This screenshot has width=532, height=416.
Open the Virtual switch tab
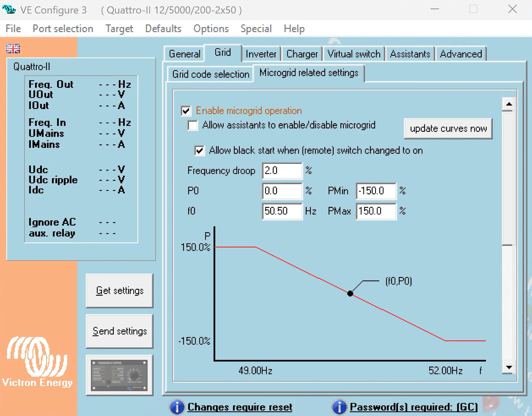(x=354, y=54)
